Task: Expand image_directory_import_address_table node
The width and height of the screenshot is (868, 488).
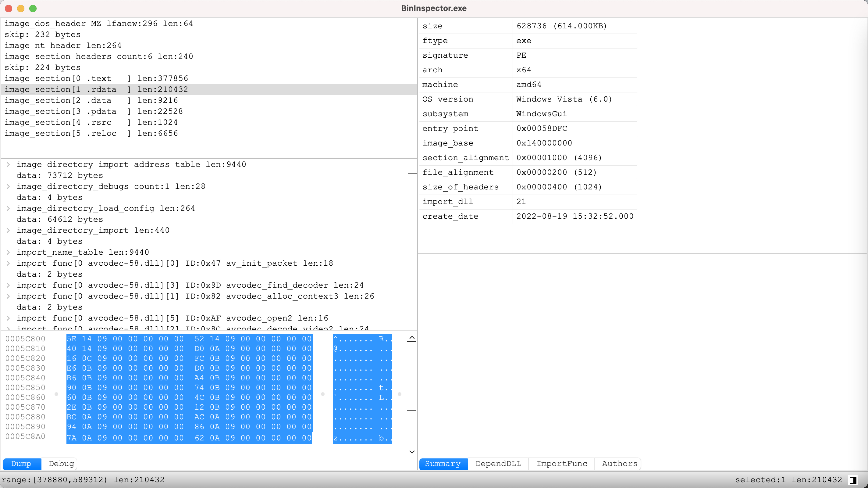Action: 9,165
